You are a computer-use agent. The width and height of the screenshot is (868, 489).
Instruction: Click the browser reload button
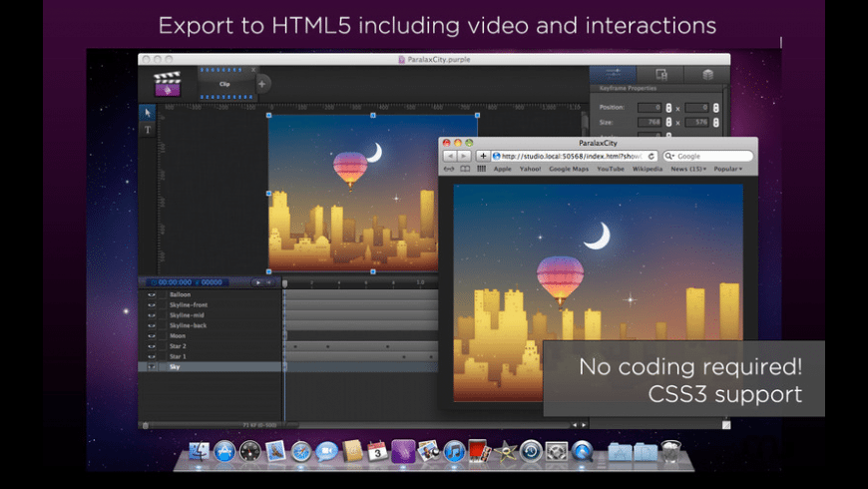[651, 156]
